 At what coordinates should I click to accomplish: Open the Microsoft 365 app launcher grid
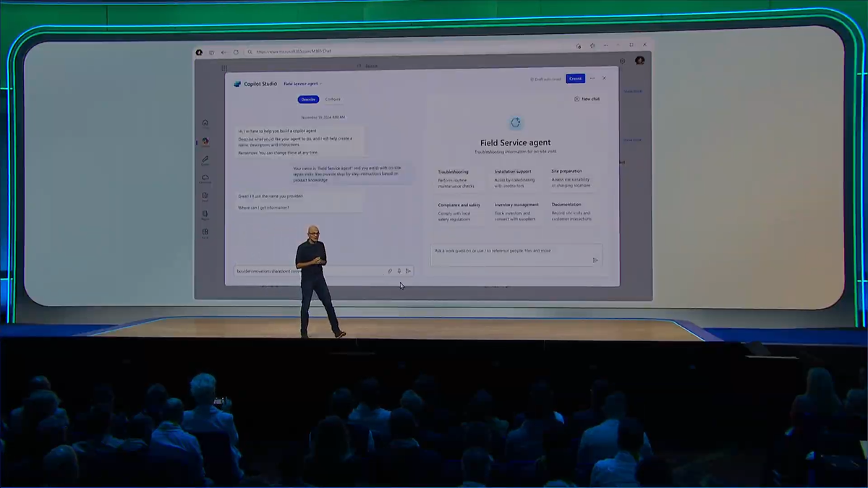pos(224,68)
